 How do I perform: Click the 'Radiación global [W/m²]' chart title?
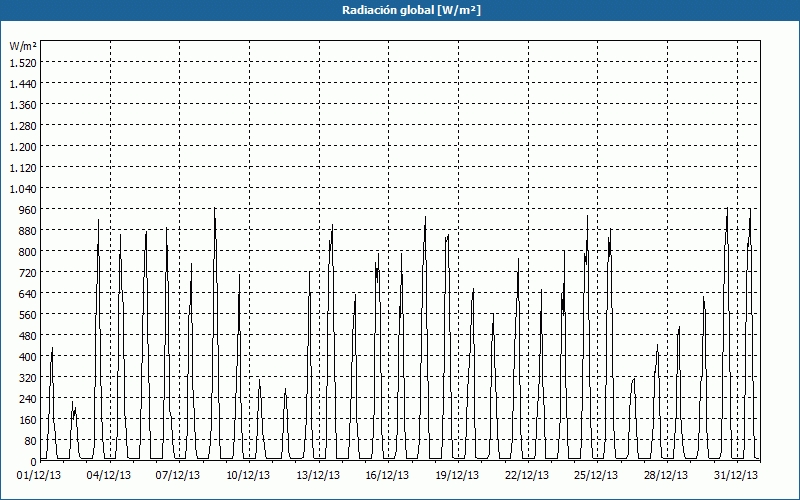(399, 10)
